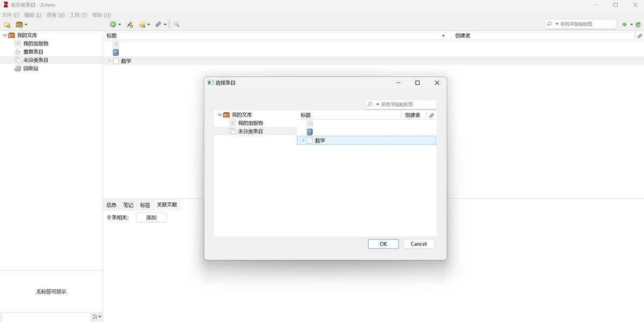
Task: Add an attachment via the paperclip icon
Action: 157,24
